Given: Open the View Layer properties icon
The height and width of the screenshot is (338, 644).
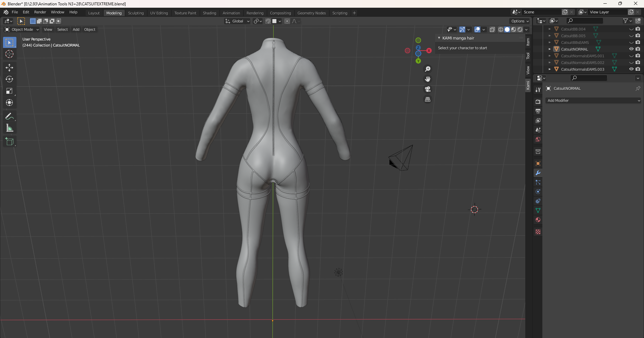Looking at the screenshot, I should [538, 120].
